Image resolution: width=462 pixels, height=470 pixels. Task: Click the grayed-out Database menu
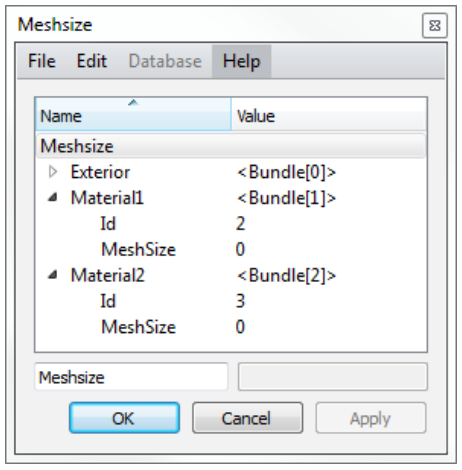coord(165,61)
